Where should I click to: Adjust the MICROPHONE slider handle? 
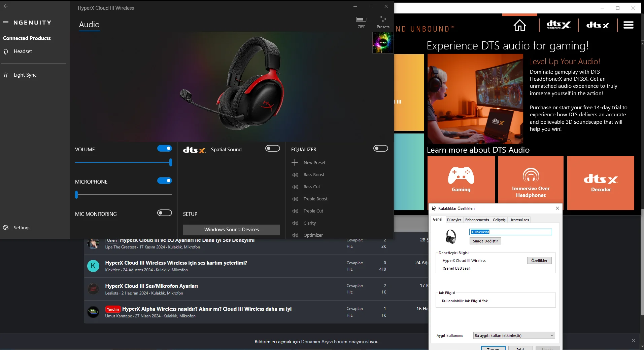tap(76, 195)
